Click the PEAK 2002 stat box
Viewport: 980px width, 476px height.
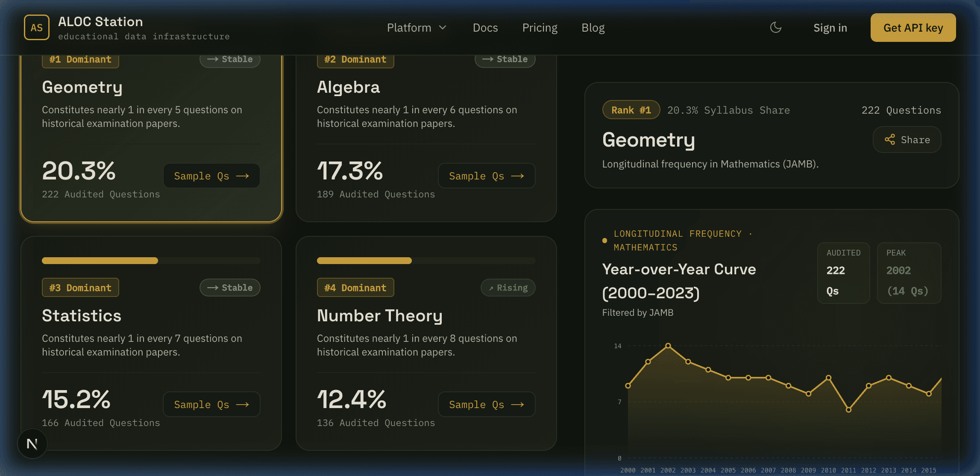(909, 273)
